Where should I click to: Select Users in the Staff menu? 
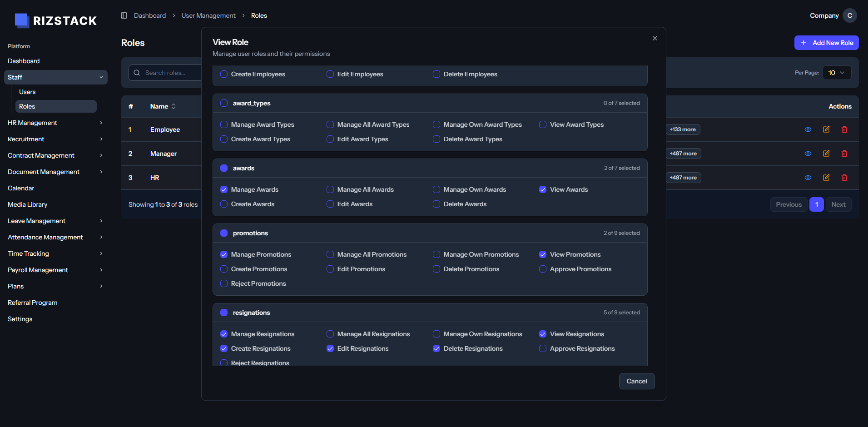27,92
